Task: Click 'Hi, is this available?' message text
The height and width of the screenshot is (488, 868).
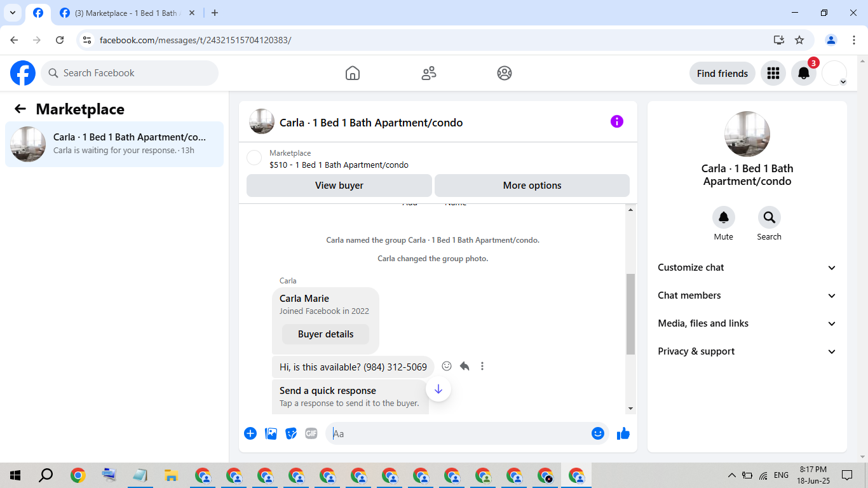Action: [x=353, y=367]
